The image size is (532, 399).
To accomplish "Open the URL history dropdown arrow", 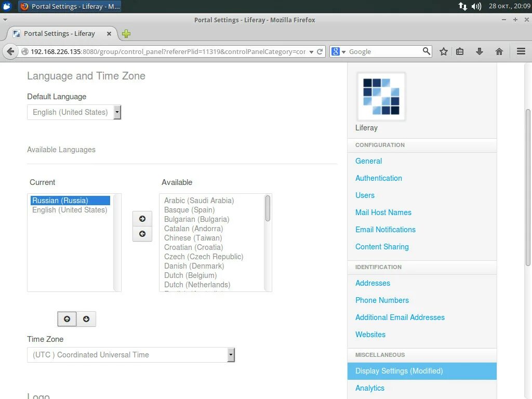I will 311,52.
